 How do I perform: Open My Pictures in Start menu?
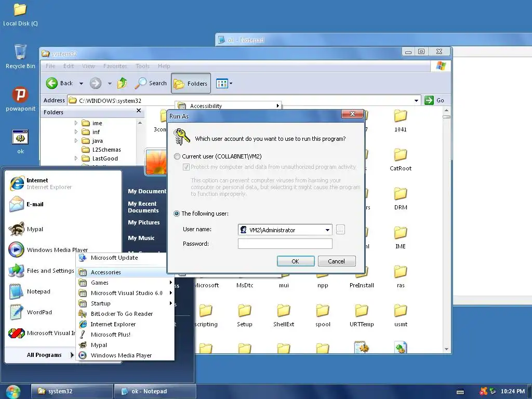click(144, 222)
